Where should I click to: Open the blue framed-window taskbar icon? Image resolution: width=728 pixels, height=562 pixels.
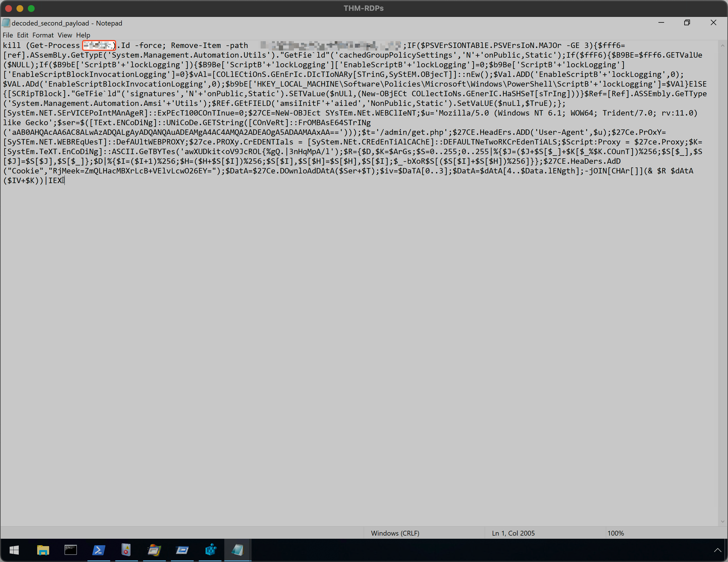(182, 550)
